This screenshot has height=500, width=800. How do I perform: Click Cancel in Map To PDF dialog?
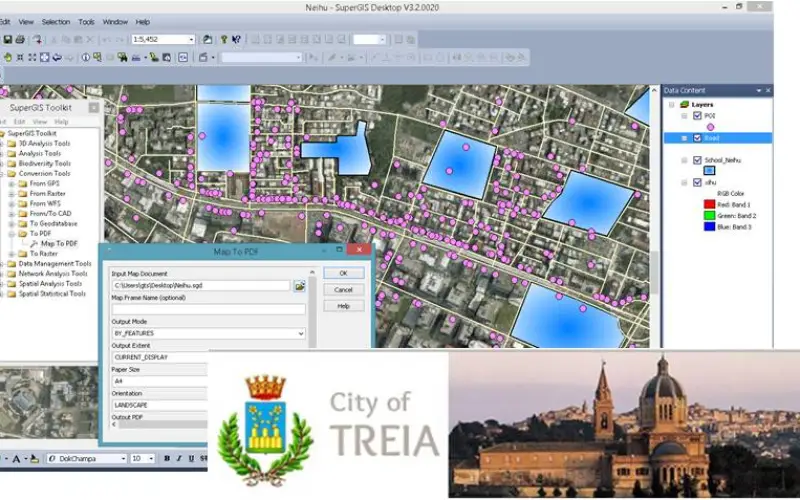[x=344, y=290]
